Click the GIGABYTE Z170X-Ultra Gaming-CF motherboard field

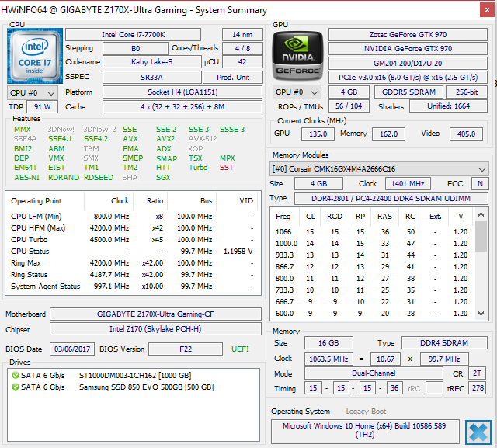click(x=155, y=314)
